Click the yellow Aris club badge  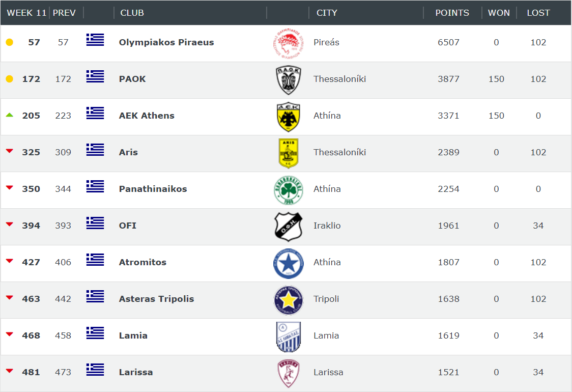pos(288,153)
